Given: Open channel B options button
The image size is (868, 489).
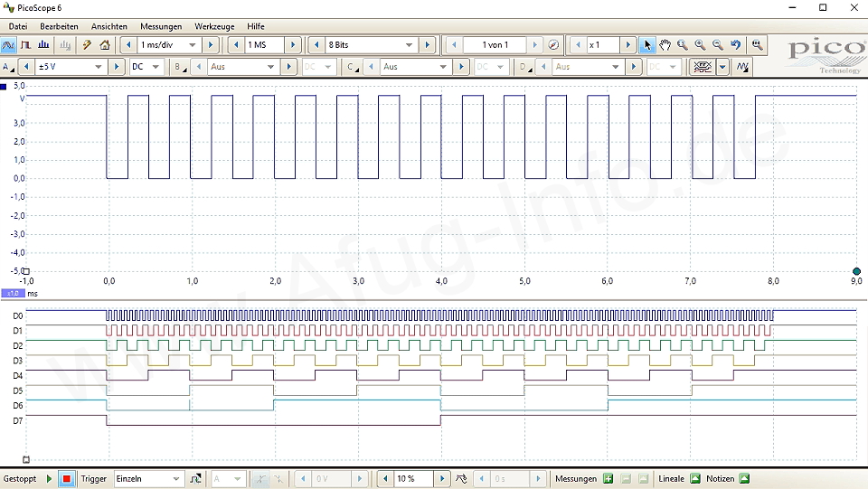Looking at the screenshot, I should coord(181,67).
